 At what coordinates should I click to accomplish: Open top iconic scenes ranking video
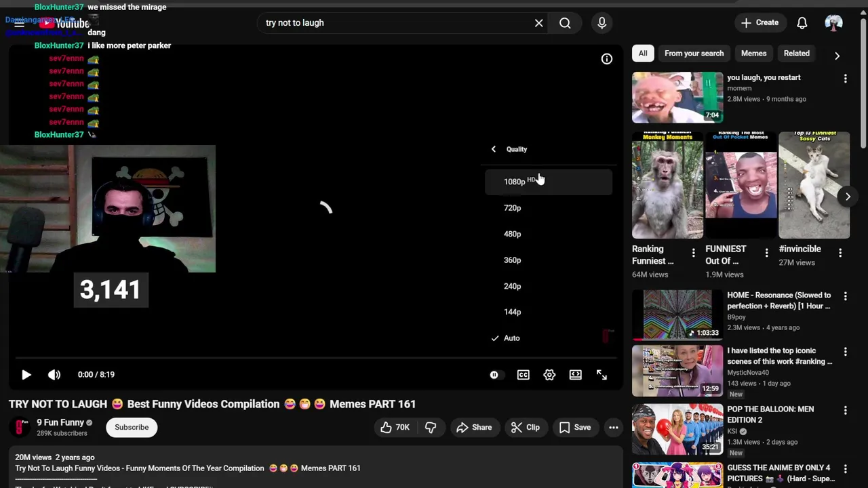677,371
